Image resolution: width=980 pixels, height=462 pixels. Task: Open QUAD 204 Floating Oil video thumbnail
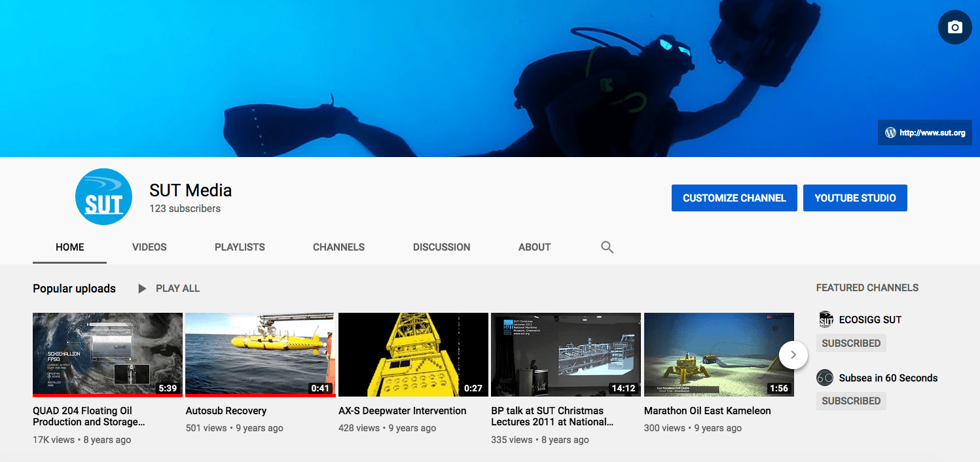point(107,355)
